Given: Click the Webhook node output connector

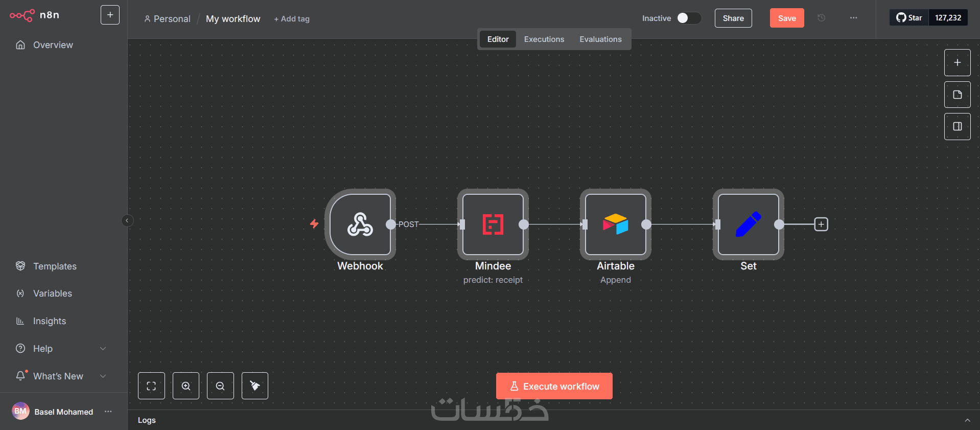Looking at the screenshot, I should click(391, 224).
